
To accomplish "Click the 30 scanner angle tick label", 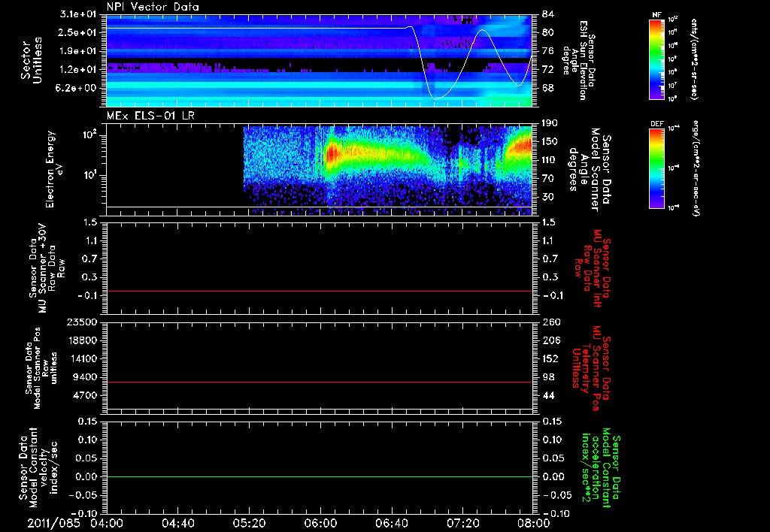I will coord(548,198).
